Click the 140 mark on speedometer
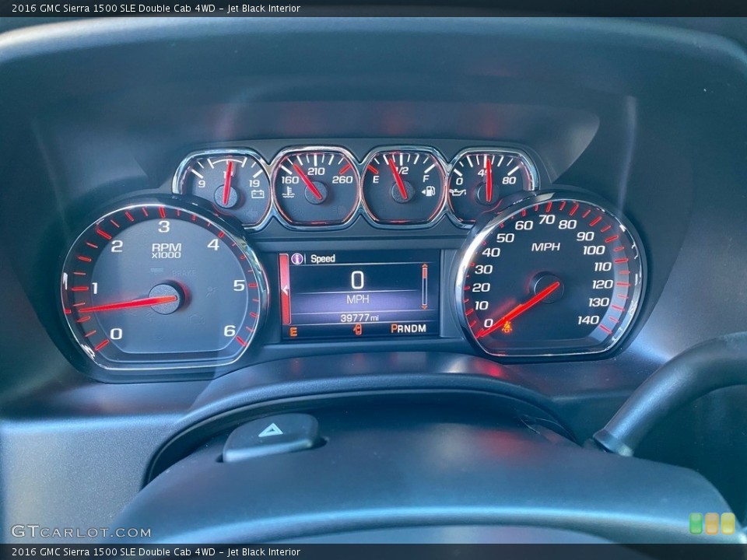Image resolution: width=747 pixels, height=560 pixels. click(588, 320)
